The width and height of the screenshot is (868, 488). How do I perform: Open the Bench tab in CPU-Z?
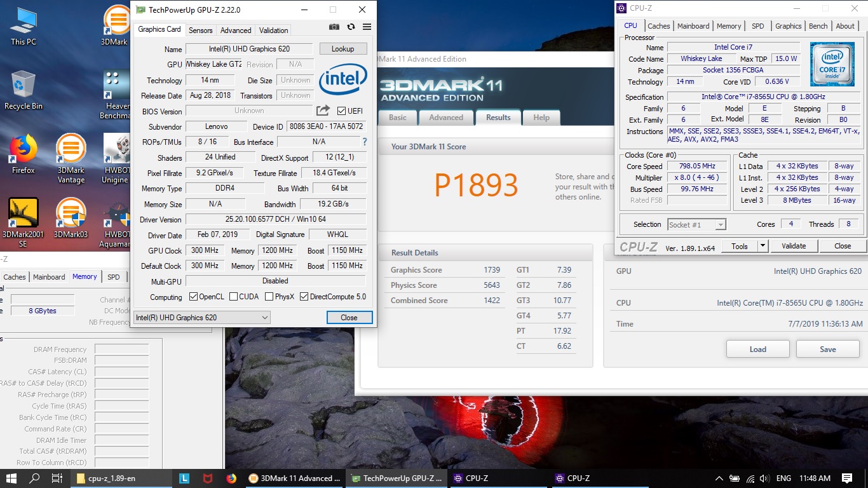click(818, 26)
